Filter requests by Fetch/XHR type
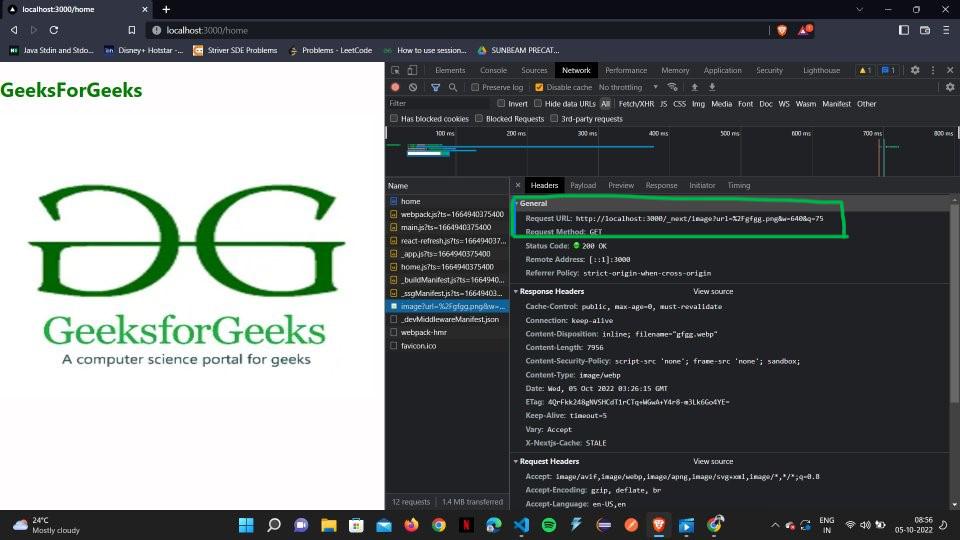This screenshot has height=540, width=960. pos(636,104)
